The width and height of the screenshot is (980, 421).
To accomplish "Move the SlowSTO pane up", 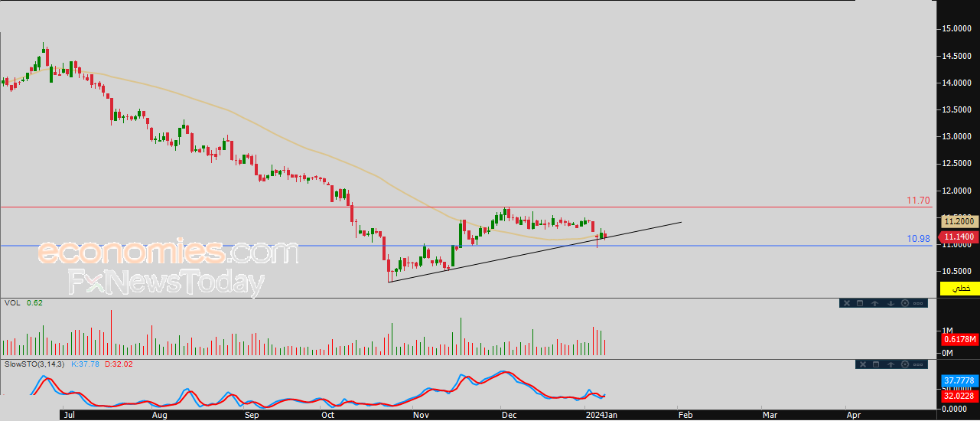I will click(890, 364).
